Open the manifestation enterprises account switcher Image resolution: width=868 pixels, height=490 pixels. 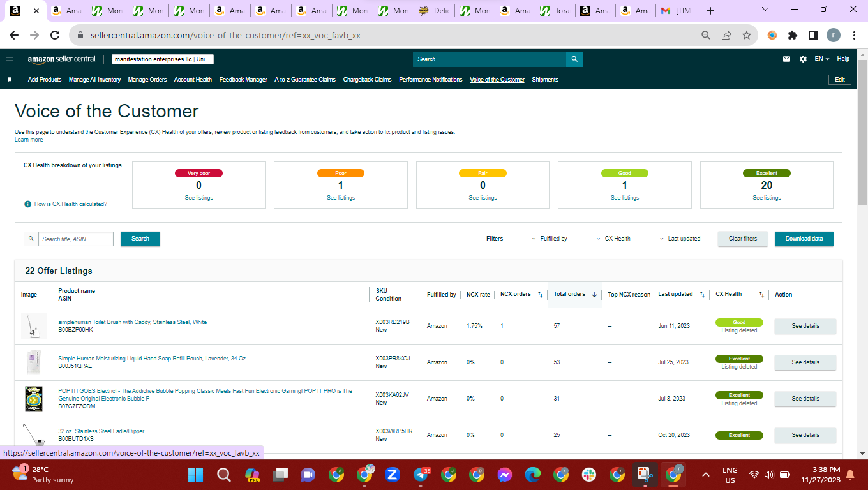click(163, 59)
